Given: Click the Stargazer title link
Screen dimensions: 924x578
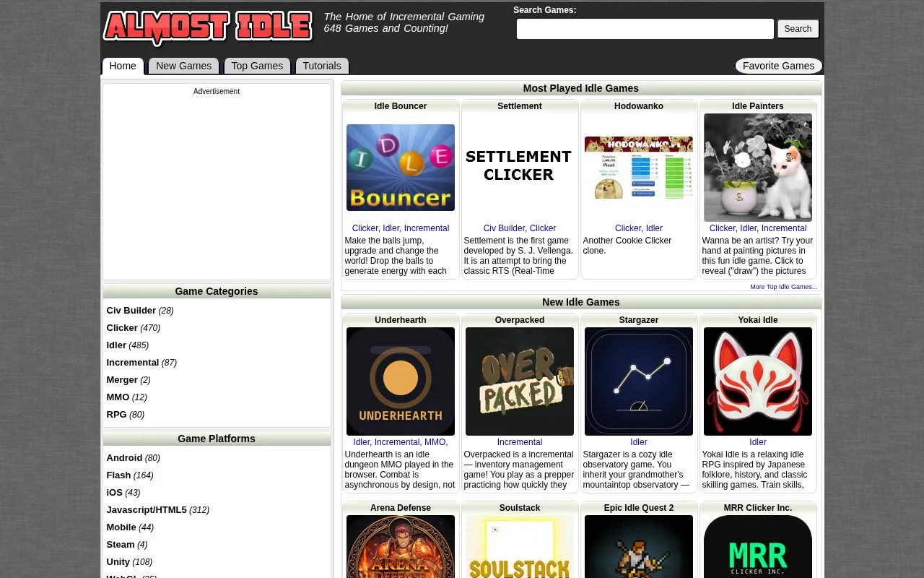Looking at the screenshot, I should (639, 320).
